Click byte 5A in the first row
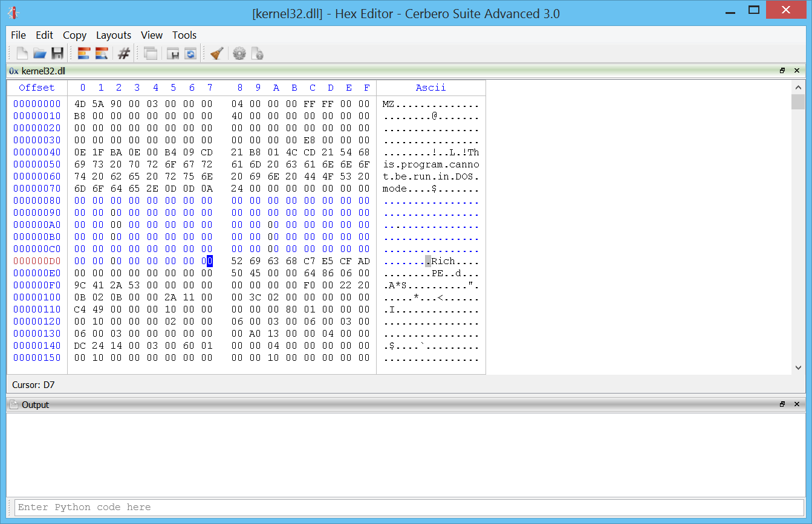The image size is (812, 524). [98, 104]
